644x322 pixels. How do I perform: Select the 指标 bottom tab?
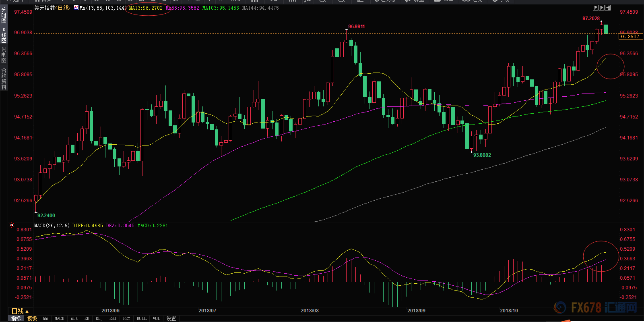[x=16, y=318]
